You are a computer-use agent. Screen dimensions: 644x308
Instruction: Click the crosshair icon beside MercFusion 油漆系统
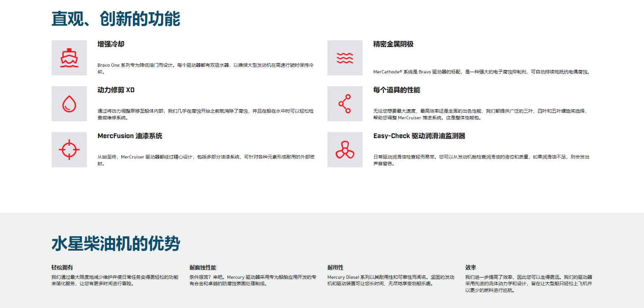[69, 149]
